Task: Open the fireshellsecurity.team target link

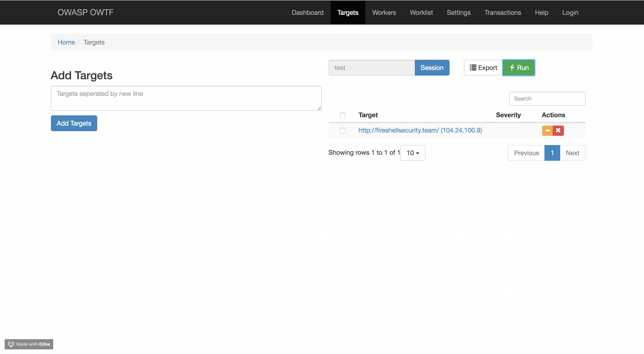Action: tap(420, 130)
